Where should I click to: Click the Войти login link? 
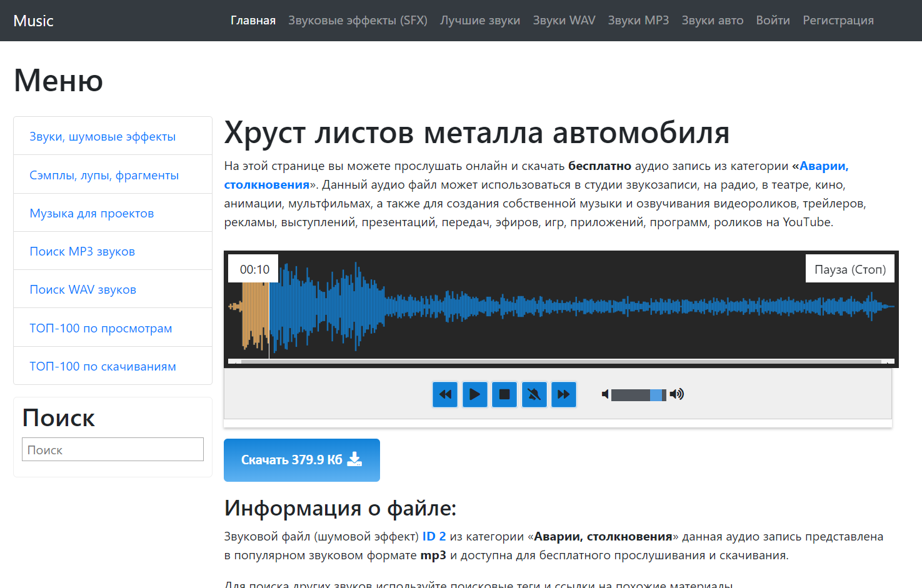(773, 21)
